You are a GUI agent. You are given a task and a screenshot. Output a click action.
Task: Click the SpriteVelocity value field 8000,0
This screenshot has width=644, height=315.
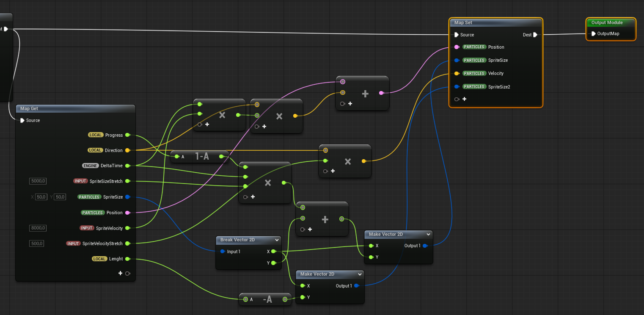tap(38, 228)
